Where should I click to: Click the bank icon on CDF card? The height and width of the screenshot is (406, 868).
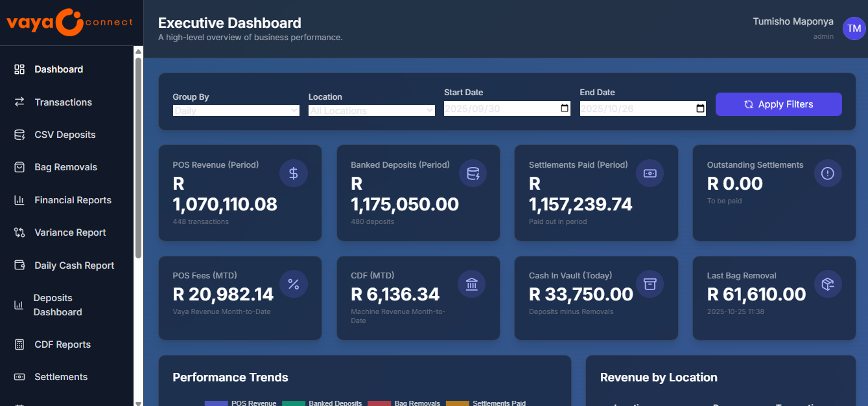pyautogui.click(x=471, y=284)
